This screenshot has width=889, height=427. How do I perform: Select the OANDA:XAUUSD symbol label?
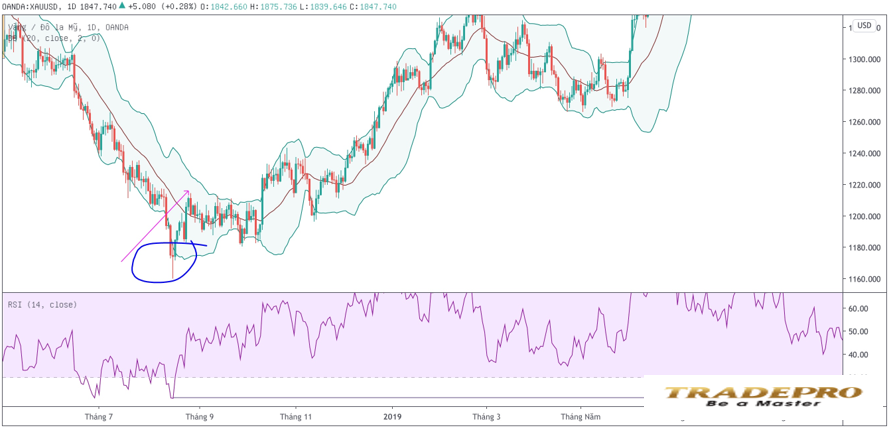coord(32,6)
